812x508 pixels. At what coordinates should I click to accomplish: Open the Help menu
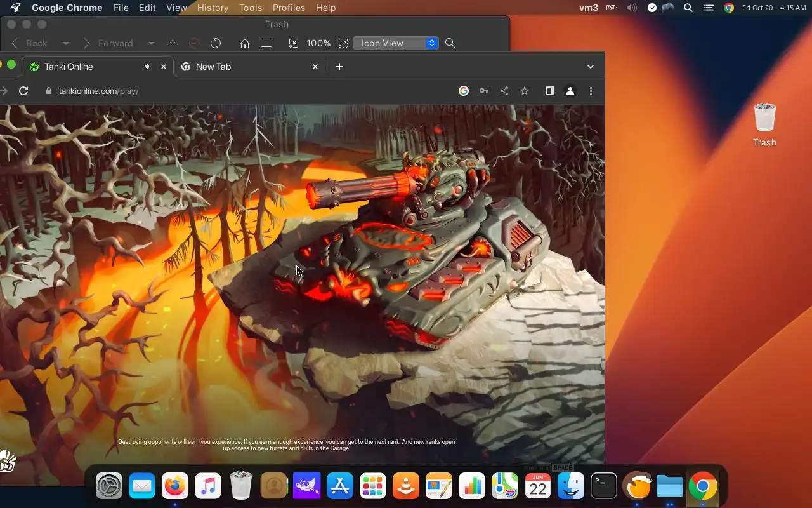pos(325,8)
